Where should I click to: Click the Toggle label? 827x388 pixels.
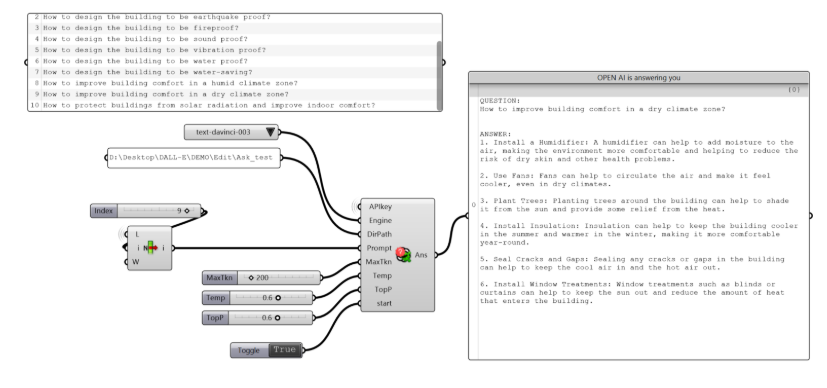pyautogui.click(x=250, y=350)
